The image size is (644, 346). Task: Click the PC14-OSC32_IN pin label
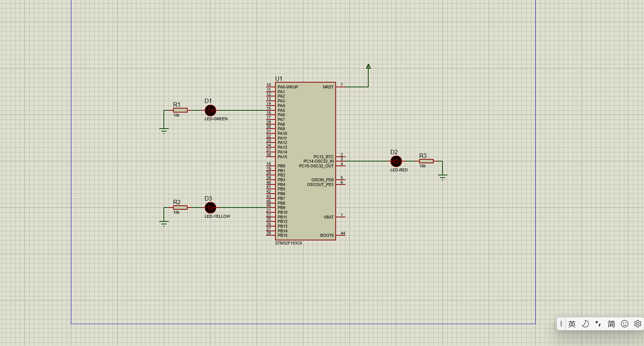[x=319, y=161]
